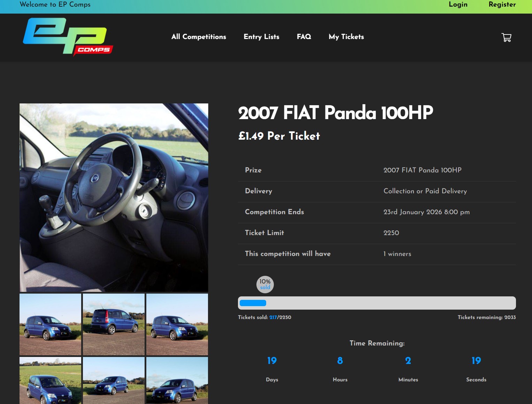Open My Tickets

point(346,37)
